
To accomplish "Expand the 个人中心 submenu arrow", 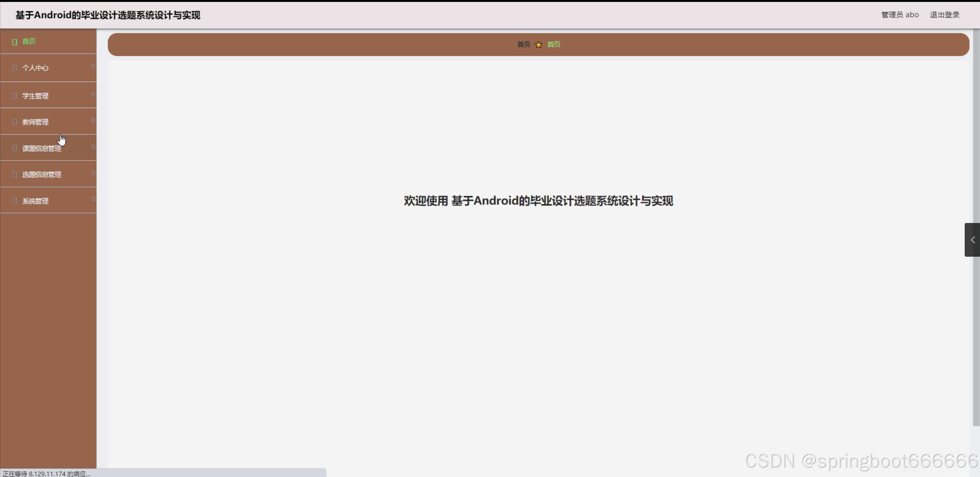I will pyautogui.click(x=93, y=66).
